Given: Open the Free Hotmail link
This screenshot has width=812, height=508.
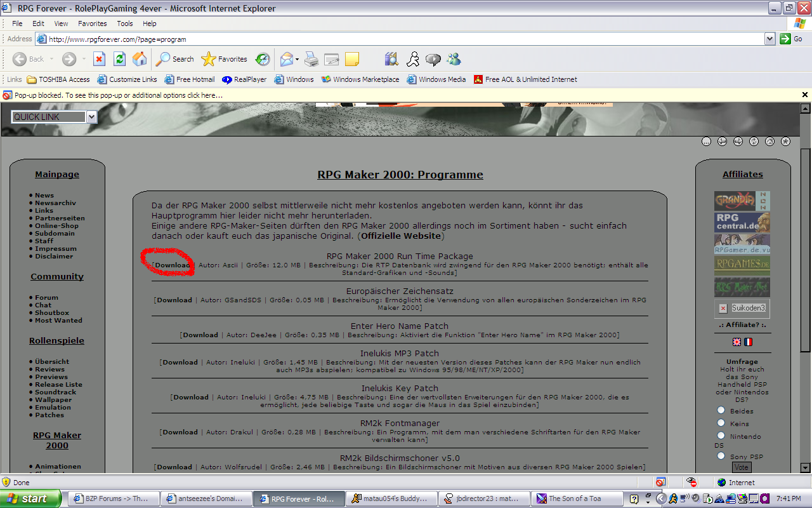Looking at the screenshot, I should pyautogui.click(x=190, y=79).
